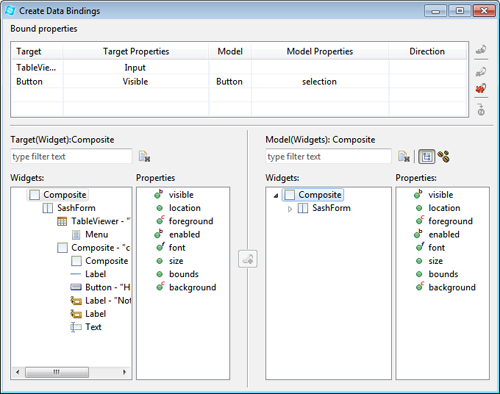Select the Button row in bound properties
Screen dimensions: 500x394
tap(239, 82)
